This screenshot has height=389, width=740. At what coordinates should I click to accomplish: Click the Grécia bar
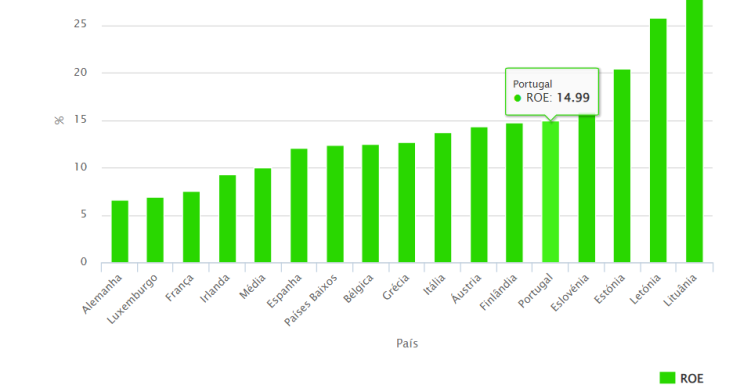406,203
